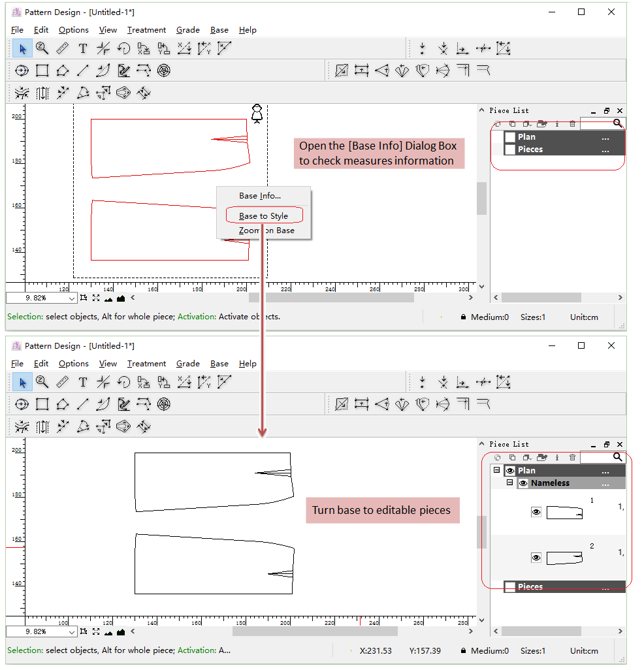Click the upper canvas vertical scrollbar thumb
The width and height of the screenshot is (644, 670).
pos(482,199)
